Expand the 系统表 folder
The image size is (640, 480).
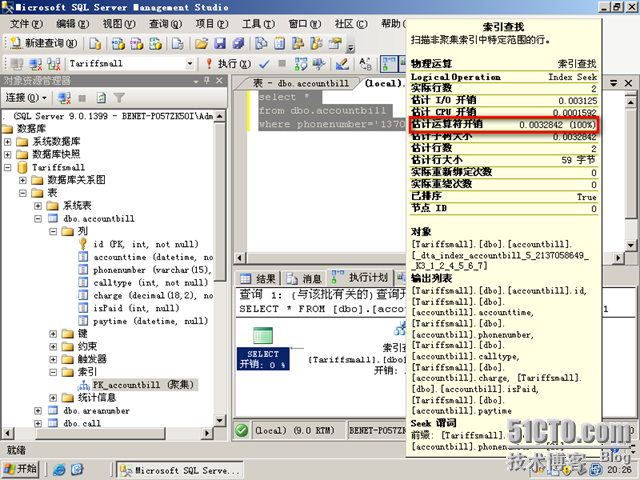(38, 206)
